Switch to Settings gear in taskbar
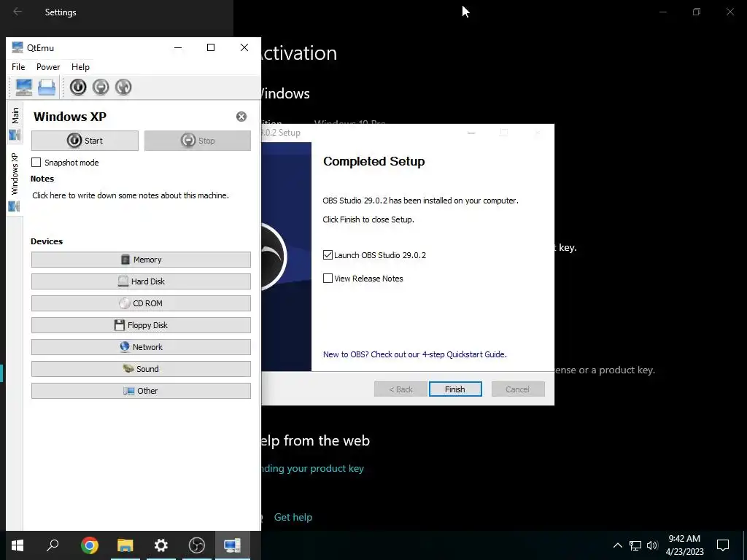The height and width of the screenshot is (560, 747). [x=161, y=545]
